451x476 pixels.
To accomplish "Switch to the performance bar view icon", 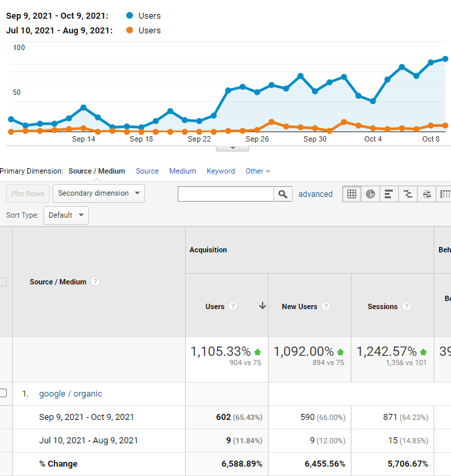I will 389,194.
